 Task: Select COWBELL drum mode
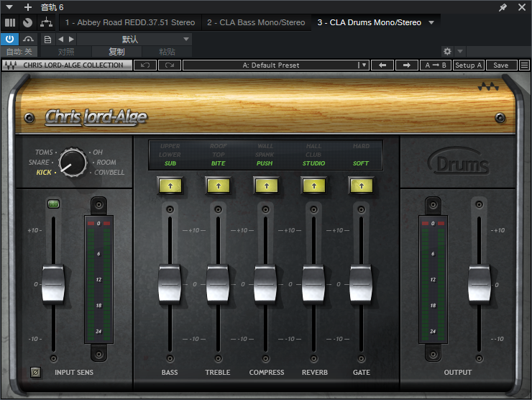click(109, 173)
